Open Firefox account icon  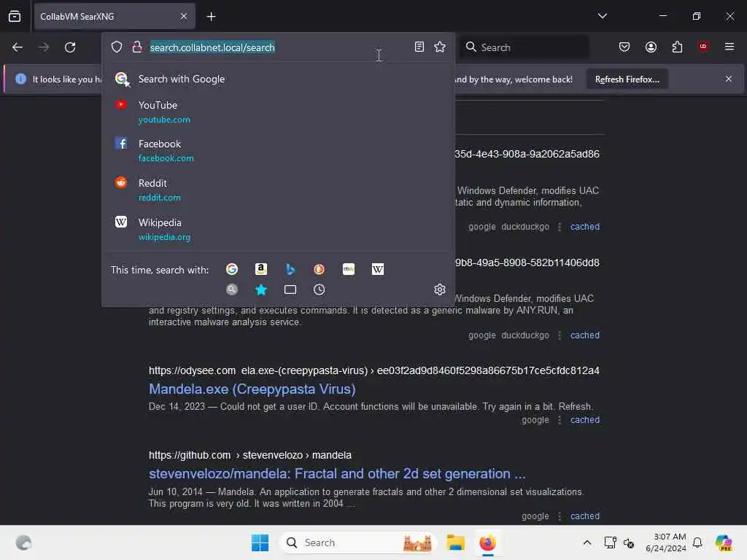tap(651, 47)
